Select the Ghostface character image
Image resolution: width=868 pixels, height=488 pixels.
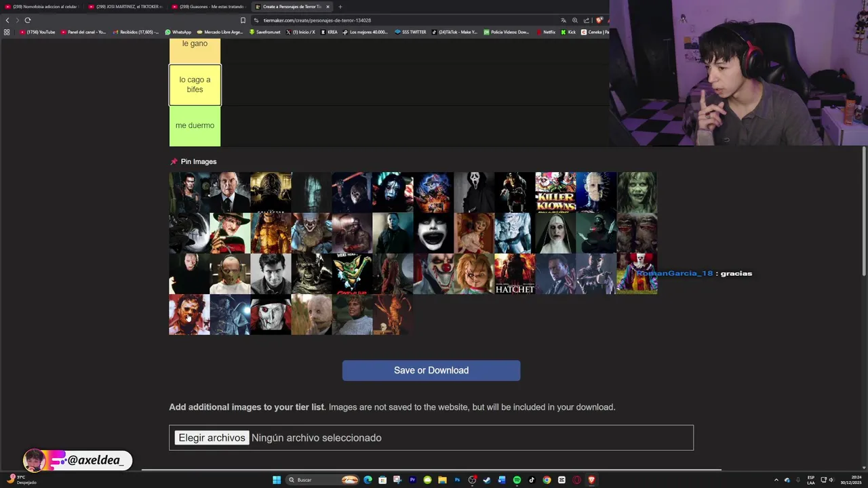(474, 192)
